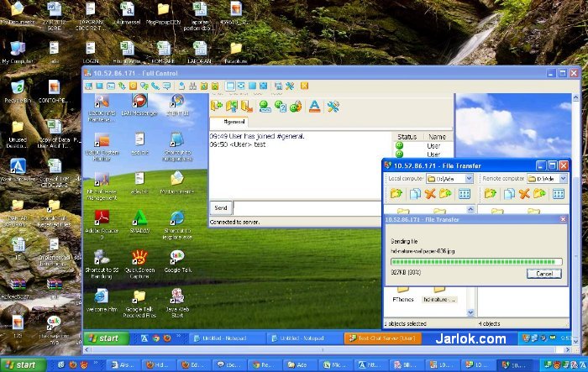Click the Status column header in user list
The height and width of the screenshot is (372, 588).
407,137
